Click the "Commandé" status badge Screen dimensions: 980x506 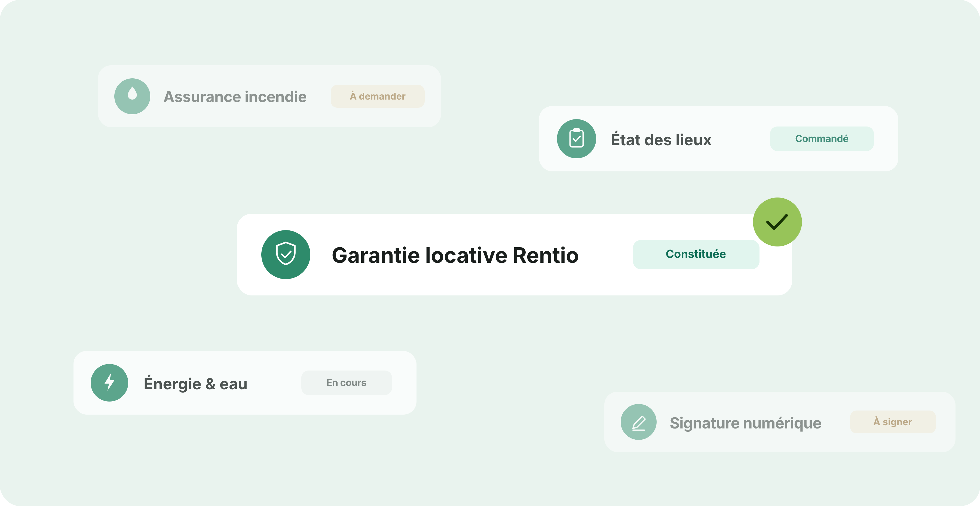click(x=822, y=139)
